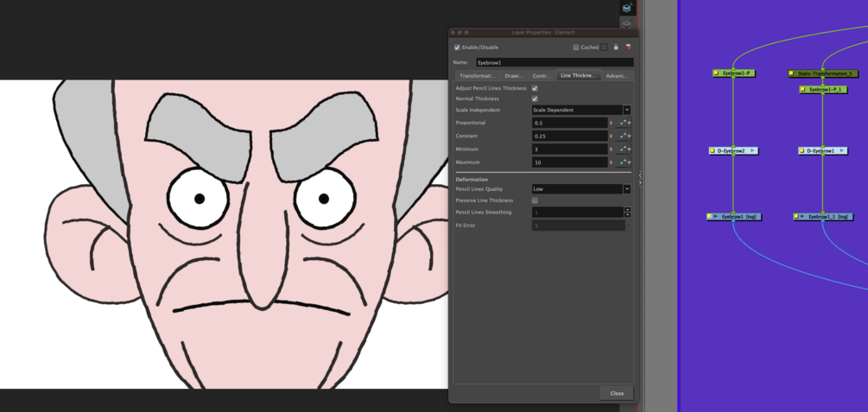
Task: Open the function menu arrow for Maximum
Action: tap(629, 162)
